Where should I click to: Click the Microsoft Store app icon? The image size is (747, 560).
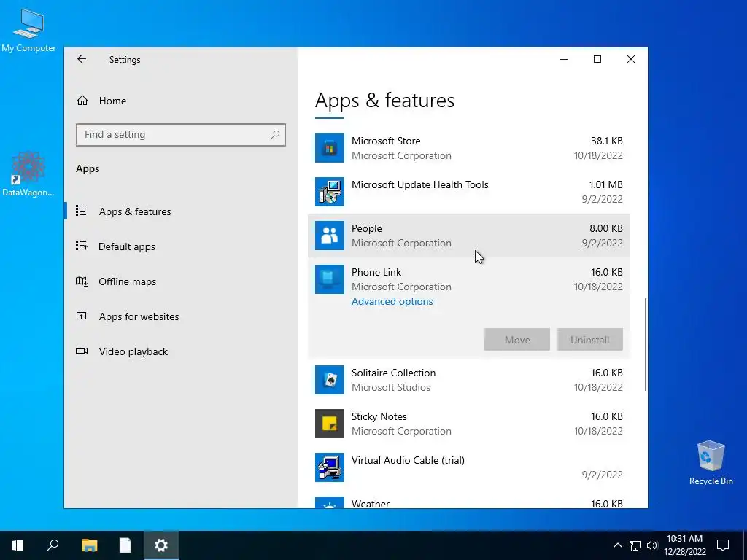[329, 148]
